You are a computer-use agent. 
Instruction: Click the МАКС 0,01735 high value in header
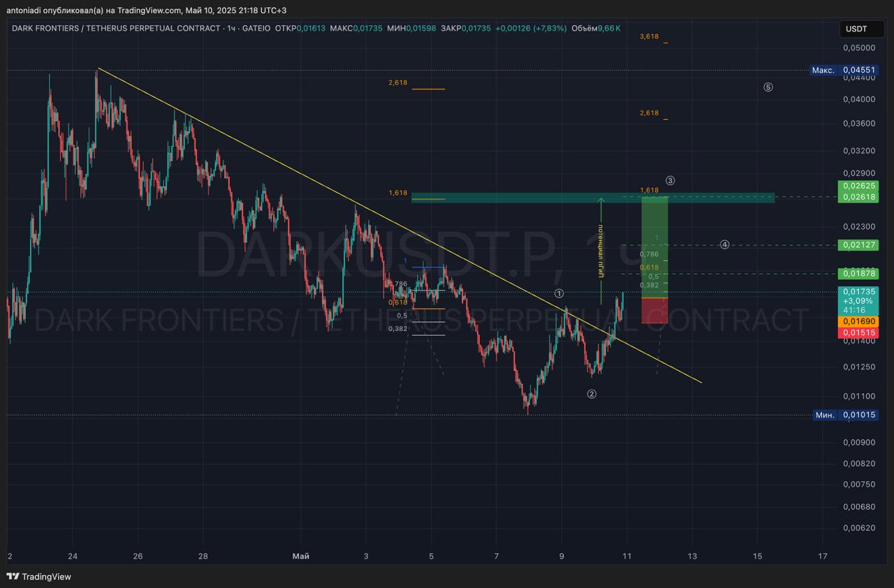click(356, 28)
